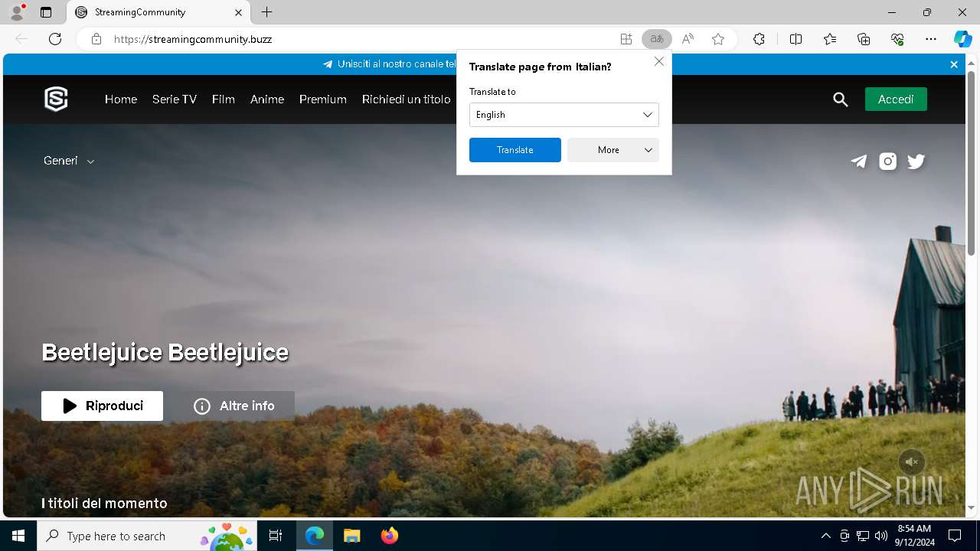Open a new tab with plus button
The width and height of the screenshot is (980, 551).
(266, 12)
